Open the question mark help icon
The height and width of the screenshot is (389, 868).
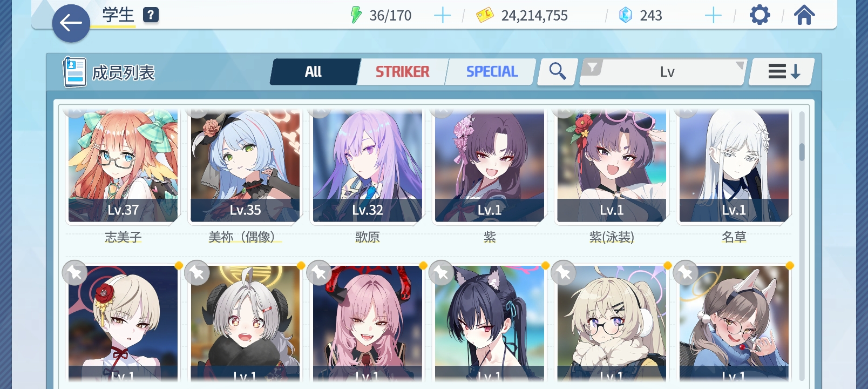click(x=151, y=15)
